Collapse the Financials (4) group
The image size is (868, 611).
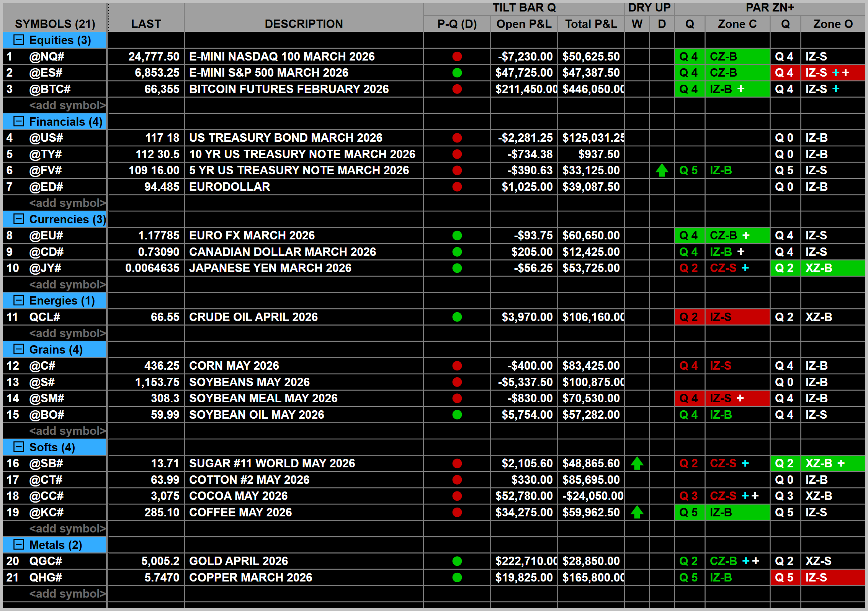(19, 121)
